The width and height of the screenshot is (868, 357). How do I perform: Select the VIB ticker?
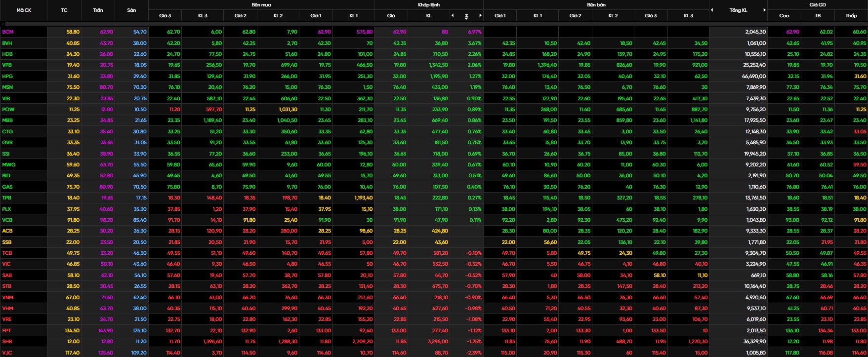(6, 98)
